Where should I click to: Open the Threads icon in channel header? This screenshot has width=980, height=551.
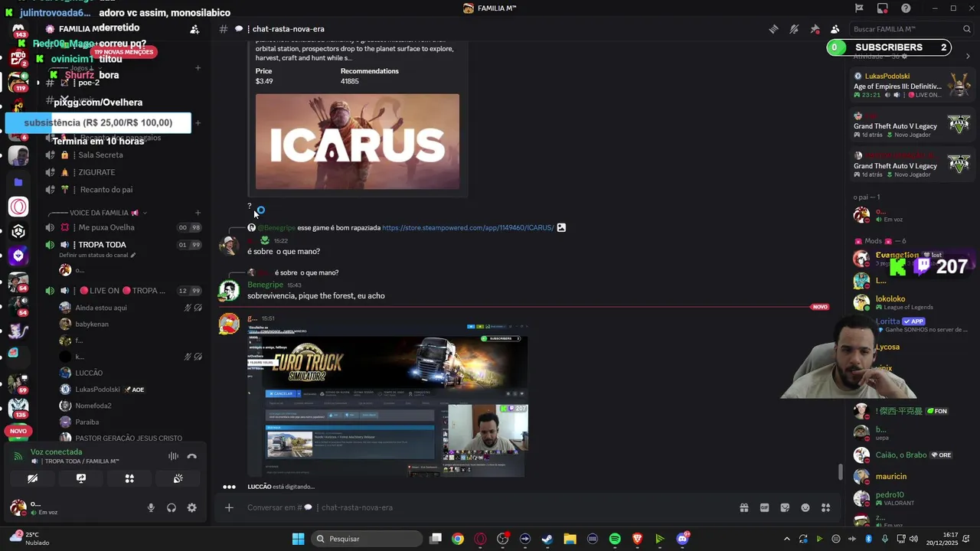click(773, 29)
